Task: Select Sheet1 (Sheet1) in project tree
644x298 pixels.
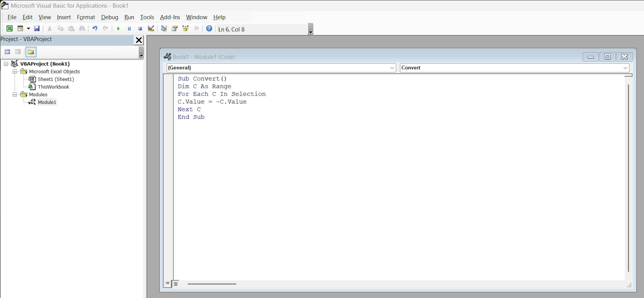Action: 56,79
